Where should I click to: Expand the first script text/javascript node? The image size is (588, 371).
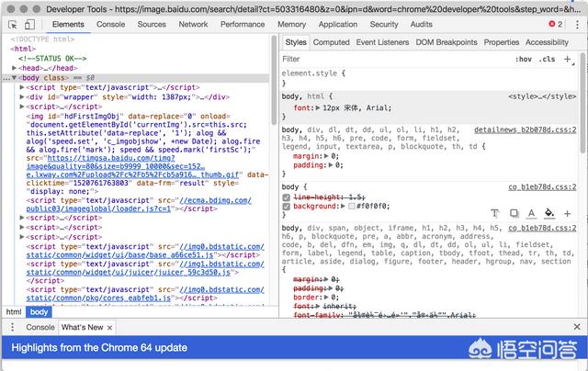pos(22,87)
